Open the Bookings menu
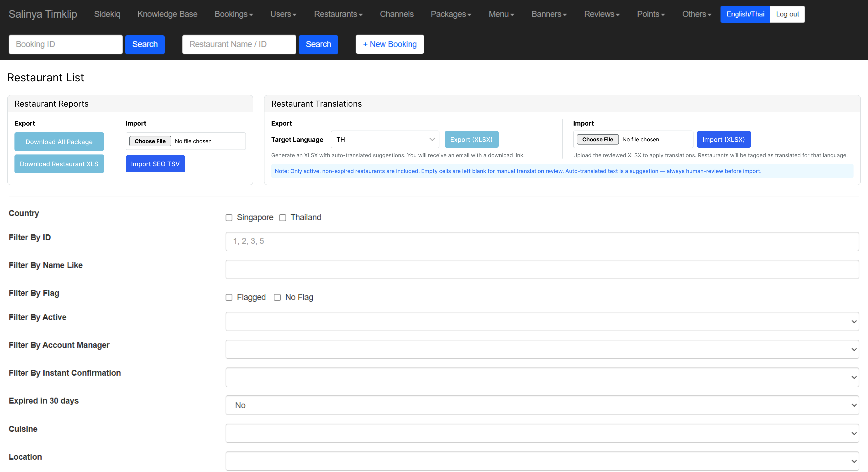Viewport: 868px width, 472px height. coord(234,14)
